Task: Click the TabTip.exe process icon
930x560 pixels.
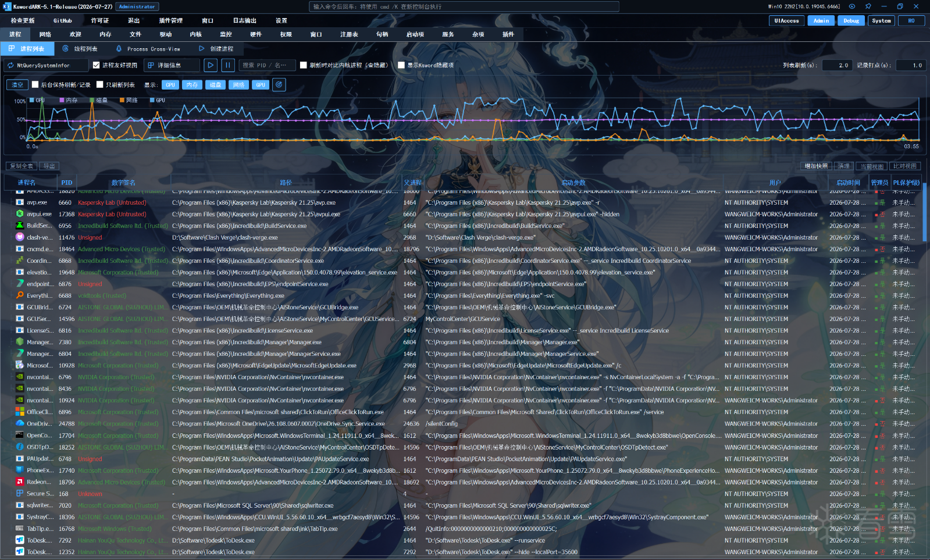Action: pos(20,529)
